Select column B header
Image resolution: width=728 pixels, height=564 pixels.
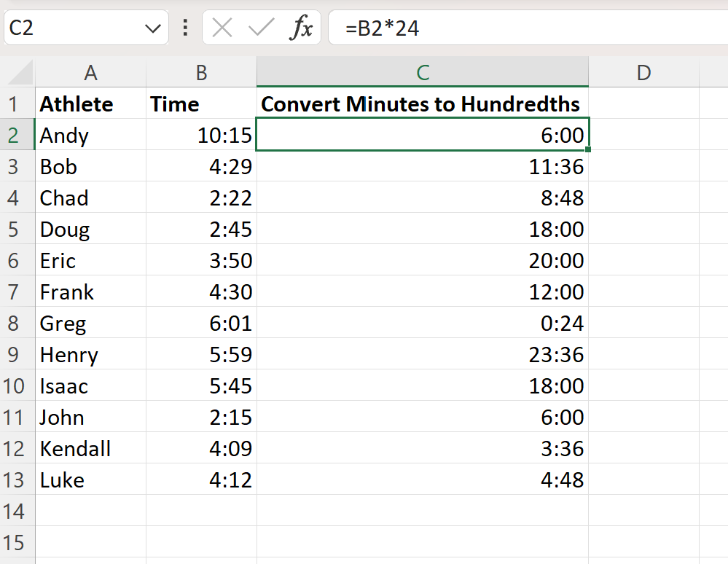pyautogui.click(x=201, y=72)
